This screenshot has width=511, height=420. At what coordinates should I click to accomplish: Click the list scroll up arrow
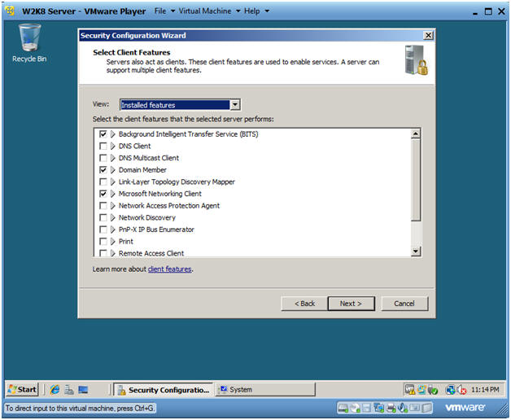pyautogui.click(x=416, y=133)
